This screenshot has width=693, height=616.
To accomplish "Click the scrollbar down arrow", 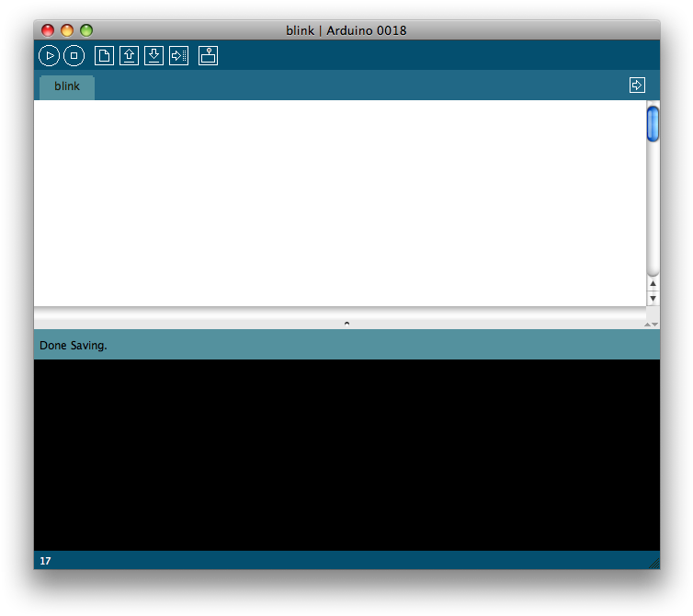I will [653, 299].
